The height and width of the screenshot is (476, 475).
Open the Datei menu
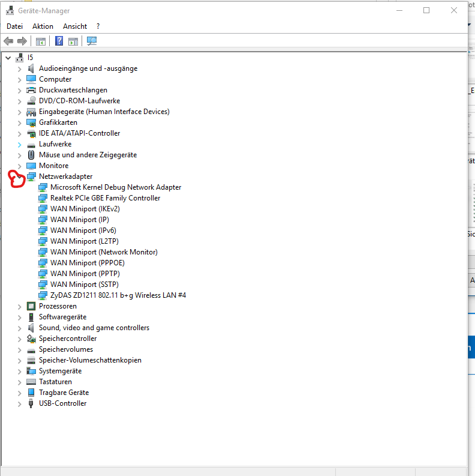click(x=14, y=26)
